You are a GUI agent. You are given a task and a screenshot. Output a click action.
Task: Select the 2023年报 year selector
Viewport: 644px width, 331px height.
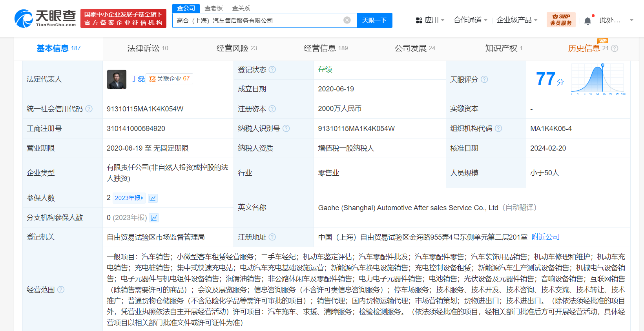(129, 198)
